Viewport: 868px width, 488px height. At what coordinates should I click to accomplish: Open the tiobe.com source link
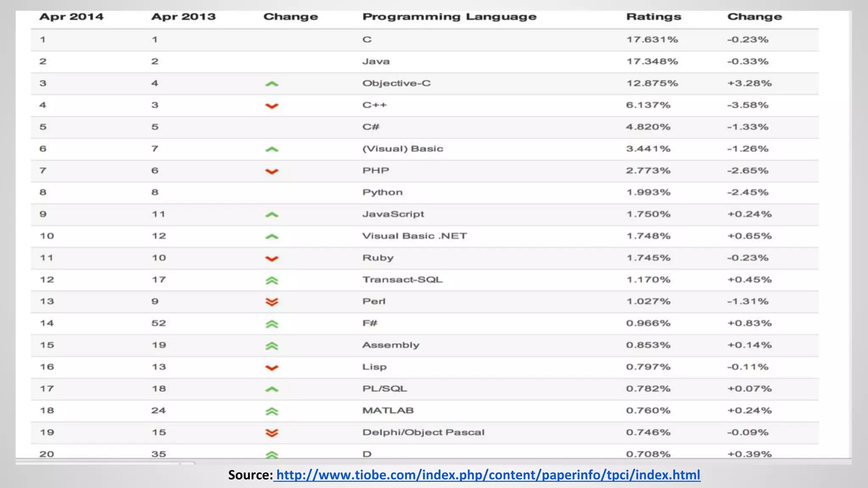(x=487, y=475)
